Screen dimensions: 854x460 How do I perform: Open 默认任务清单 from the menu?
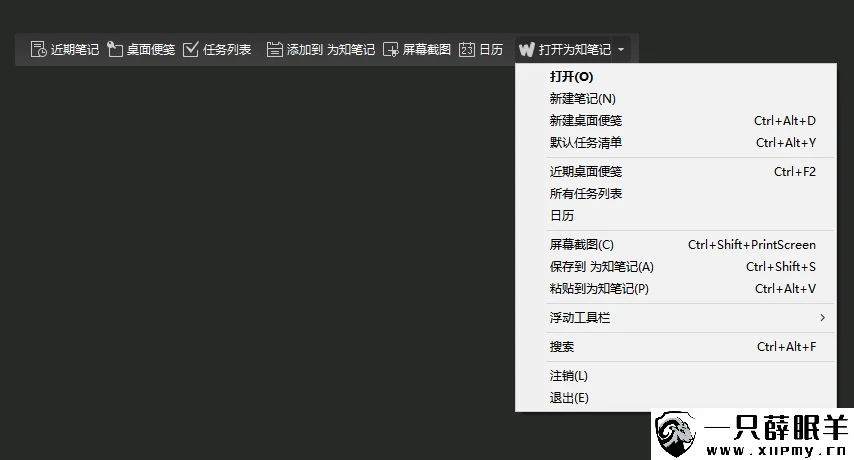coord(676,143)
